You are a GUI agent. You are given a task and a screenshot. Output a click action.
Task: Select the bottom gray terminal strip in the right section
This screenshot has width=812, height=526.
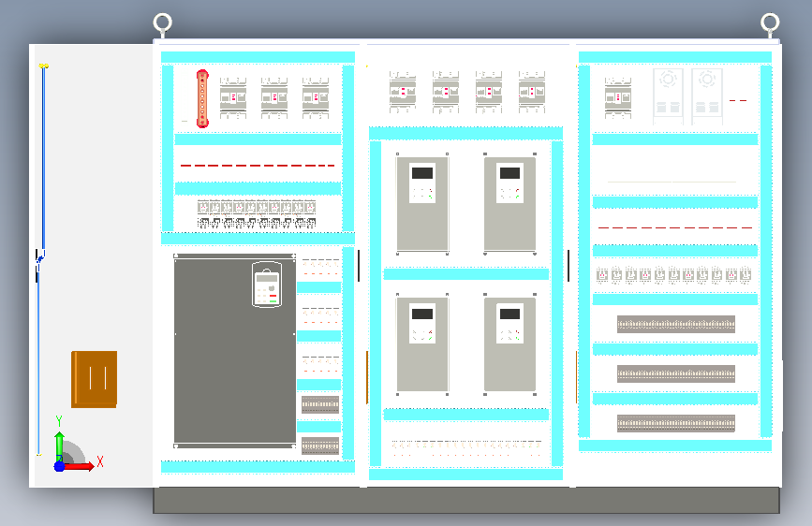pos(676,423)
